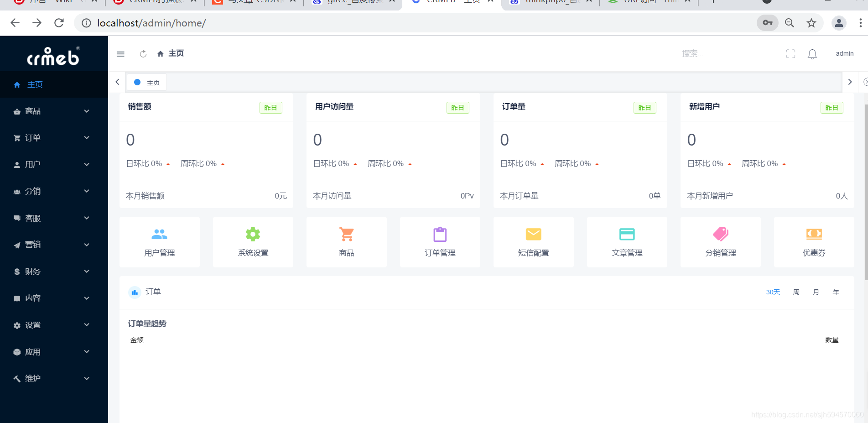Click 昨日 badge on 订单量 card
This screenshot has height=423, width=868.
tap(645, 108)
